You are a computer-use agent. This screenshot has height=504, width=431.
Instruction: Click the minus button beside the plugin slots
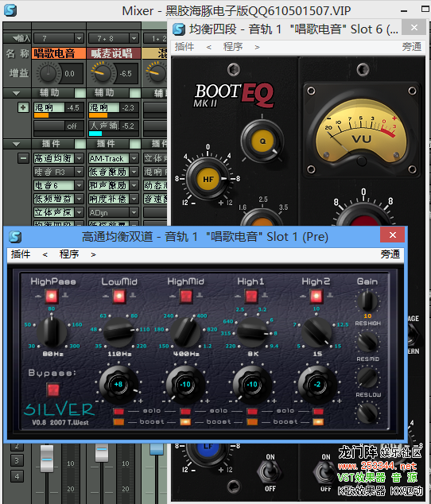tap(23, 158)
